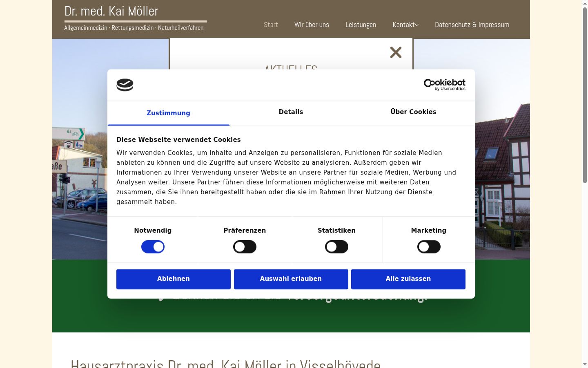Click the Diese Webseite verwendet Cookies heading
Image resolution: width=588 pixels, height=368 pixels.
point(178,140)
